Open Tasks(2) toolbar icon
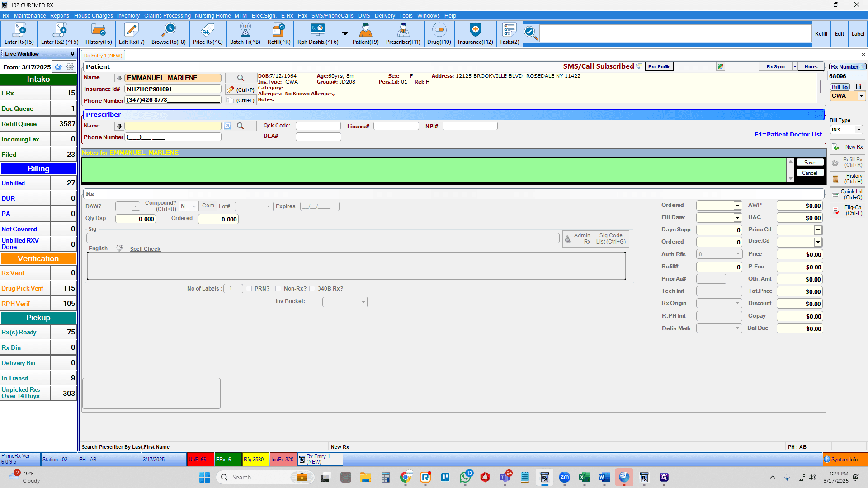 click(509, 34)
